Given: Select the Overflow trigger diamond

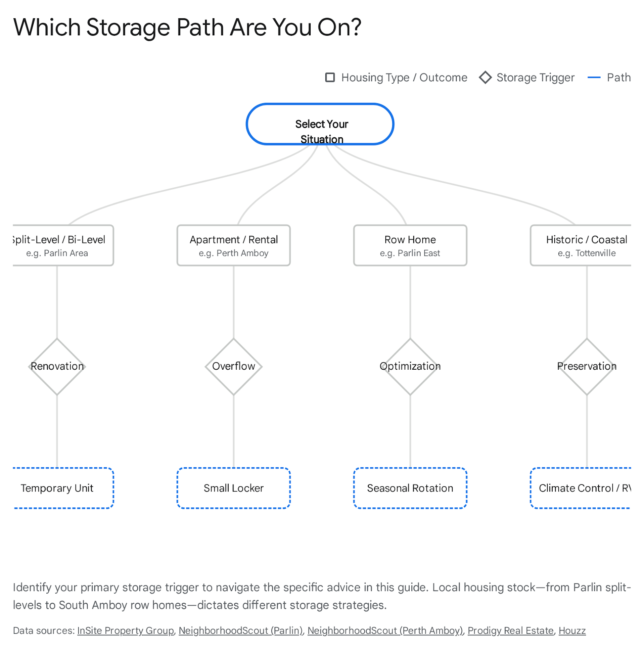Looking at the screenshot, I should [x=233, y=366].
